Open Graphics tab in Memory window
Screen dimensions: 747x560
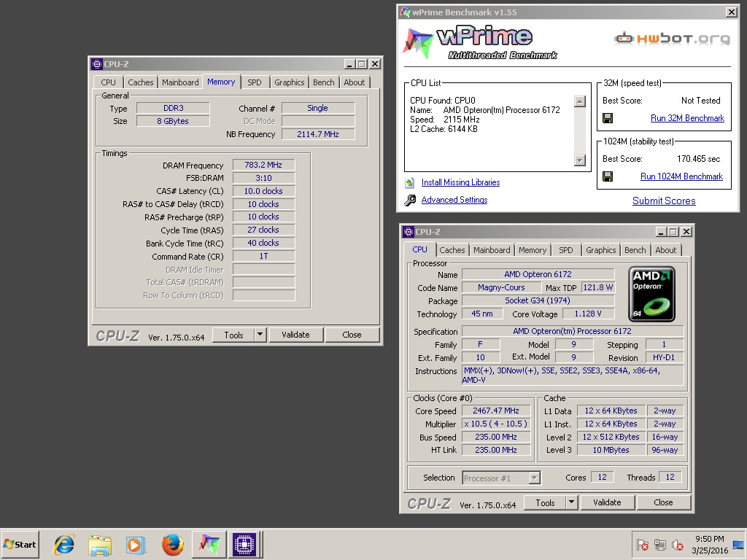(289, 82)
